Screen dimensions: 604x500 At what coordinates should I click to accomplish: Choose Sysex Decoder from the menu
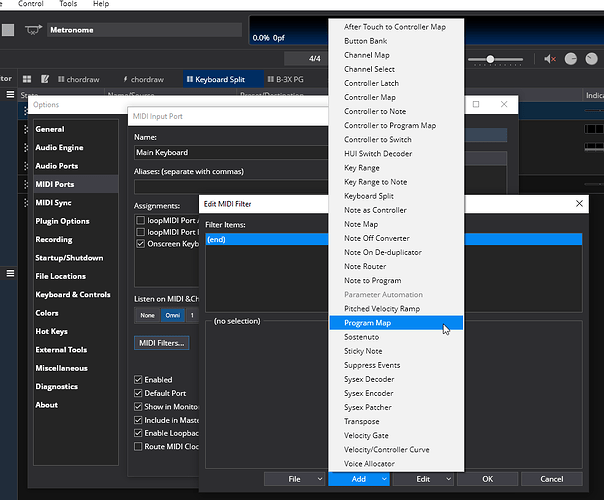pos(396,379)
